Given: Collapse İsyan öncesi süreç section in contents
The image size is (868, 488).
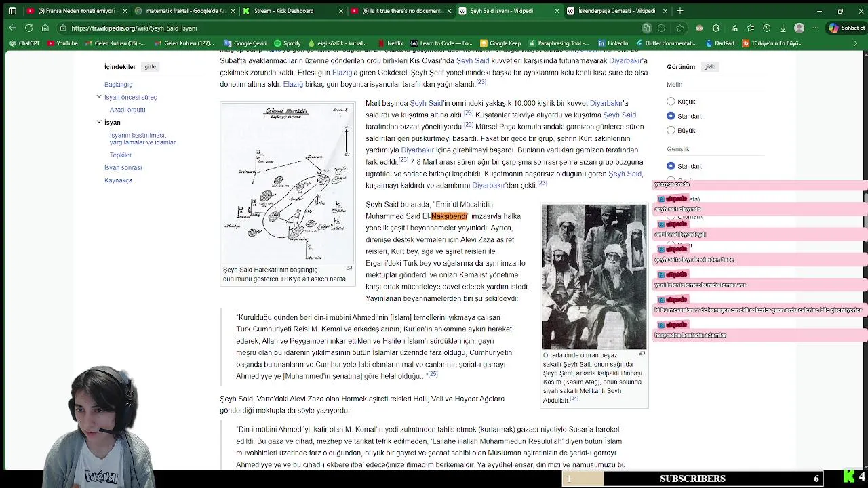Looking at the screenshot, I should (x=99, y=97).
